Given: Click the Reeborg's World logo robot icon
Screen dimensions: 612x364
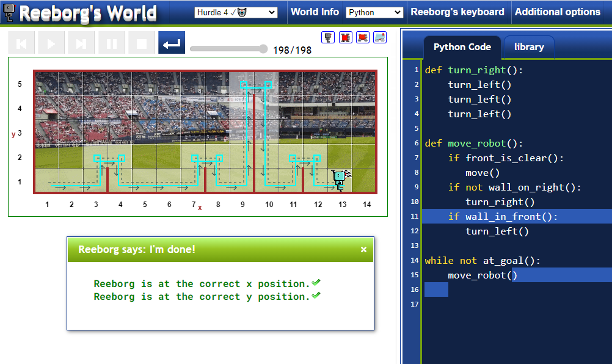Looking at the screenshot, I should coord(9,12).
